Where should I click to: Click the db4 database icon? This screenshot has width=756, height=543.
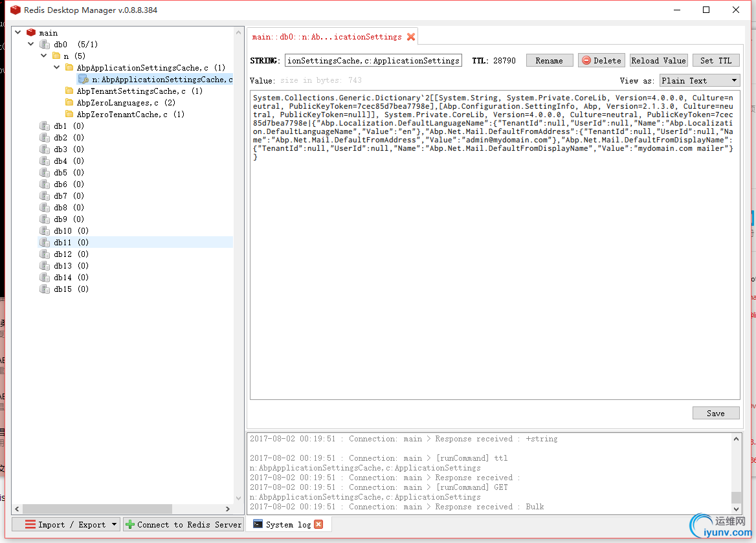pyautogui.click(x=45, y=161)
